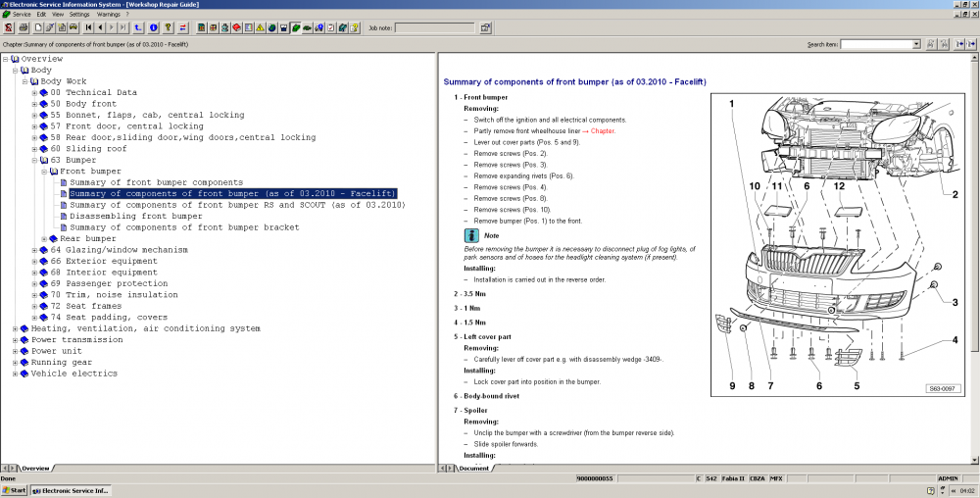
Task: Click the green globe icon in toolbar
Action: (271, 27)
